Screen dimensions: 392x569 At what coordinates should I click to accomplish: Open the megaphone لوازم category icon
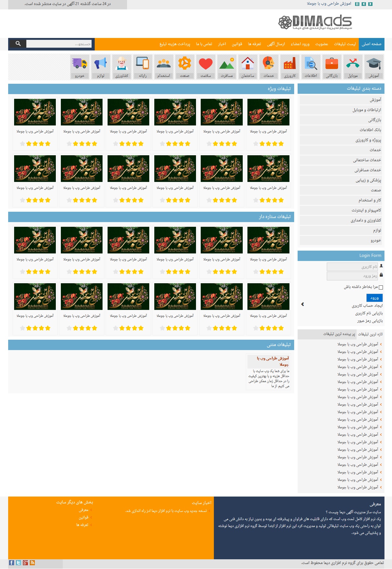[x=101, y=64]
